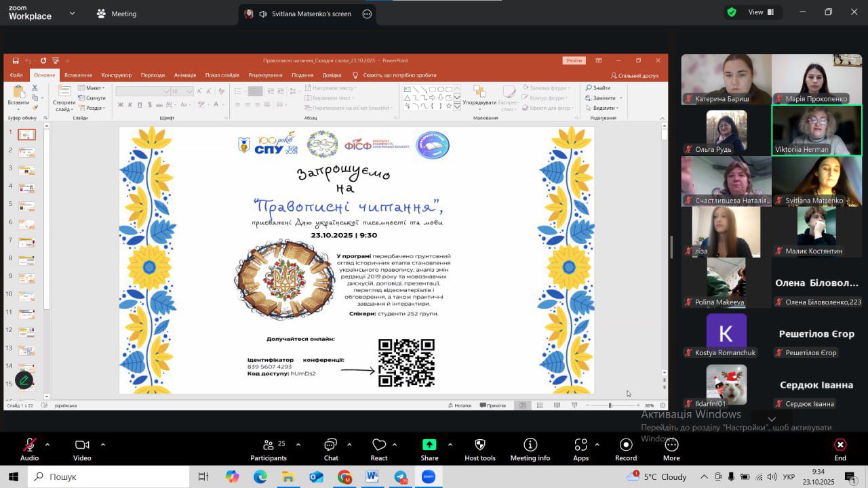
Task: Open the Zoom Chat panel
Action: point(331,449)
